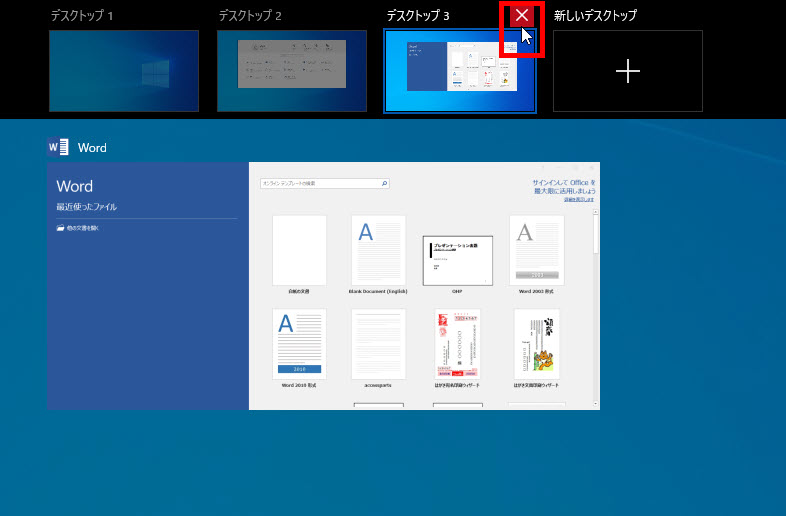Open the 白紙の文書 blank template
Viewport: 786px width, 516px height.
click(x=299, y=250)
